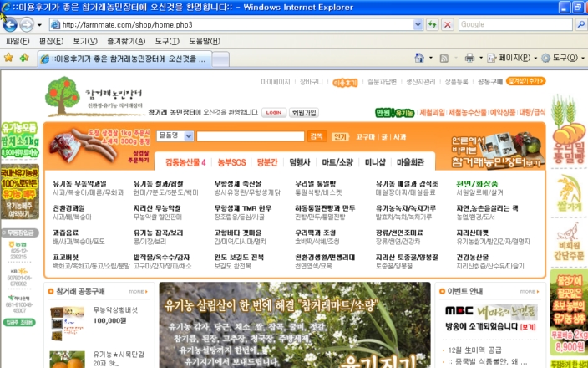Click the Home house icon in the toolbar
This screenshot has height=368, width=588.
pyautogui.click(x=419, y=58)
